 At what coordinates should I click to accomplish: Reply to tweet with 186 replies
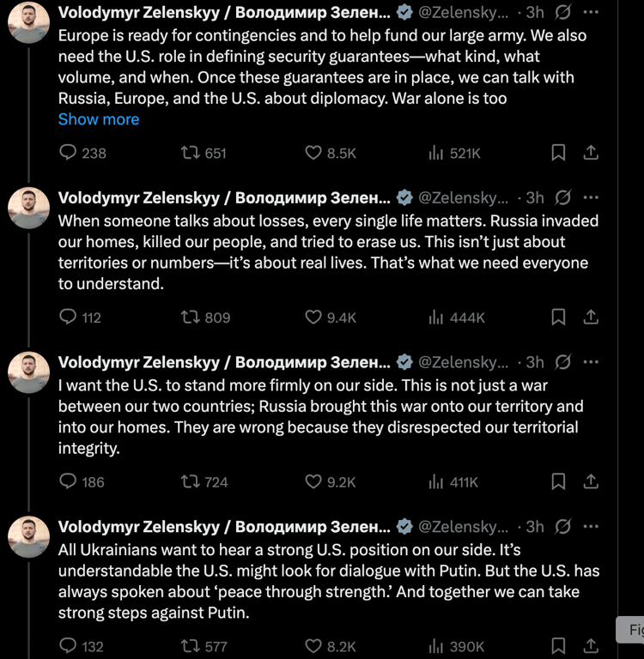(69, 481)
